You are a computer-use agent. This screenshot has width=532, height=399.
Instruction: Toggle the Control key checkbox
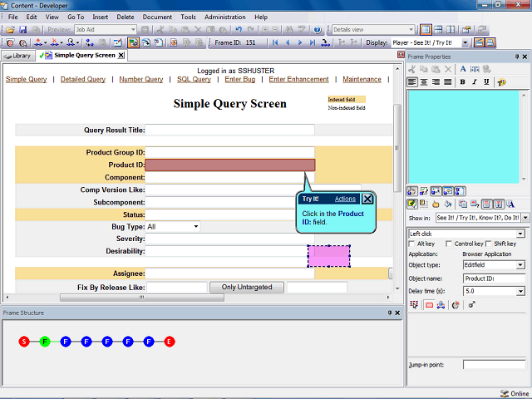[449, 244]
